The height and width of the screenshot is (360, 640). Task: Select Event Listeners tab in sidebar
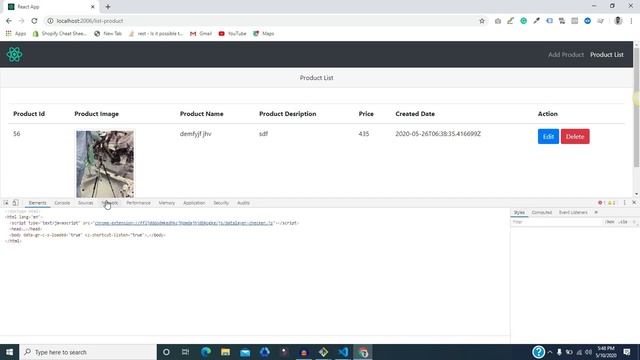pos(573,213)
